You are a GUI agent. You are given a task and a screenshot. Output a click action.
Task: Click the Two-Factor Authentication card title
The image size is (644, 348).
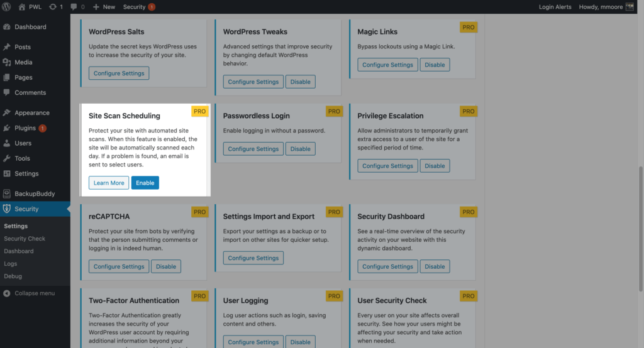coord(134,300)
